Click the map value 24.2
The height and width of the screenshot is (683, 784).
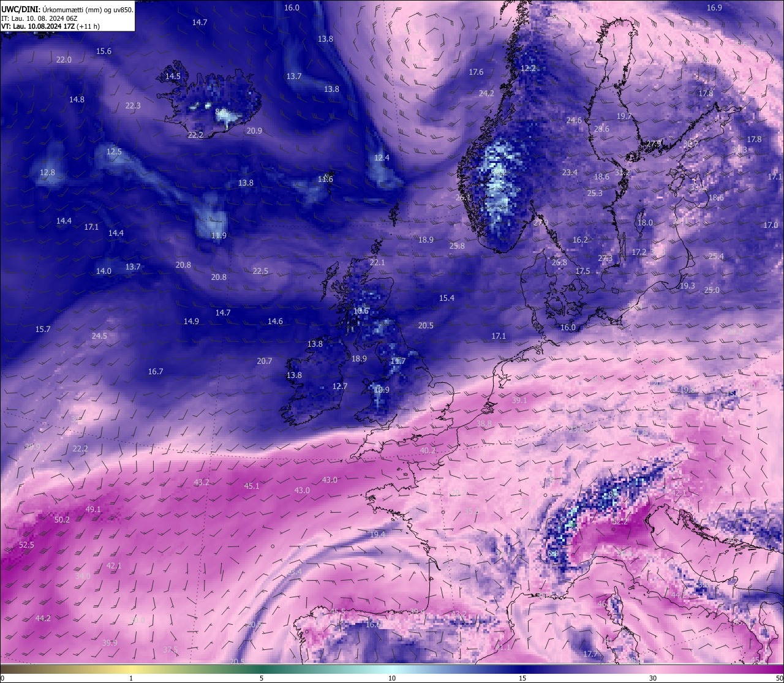point(486,94)
